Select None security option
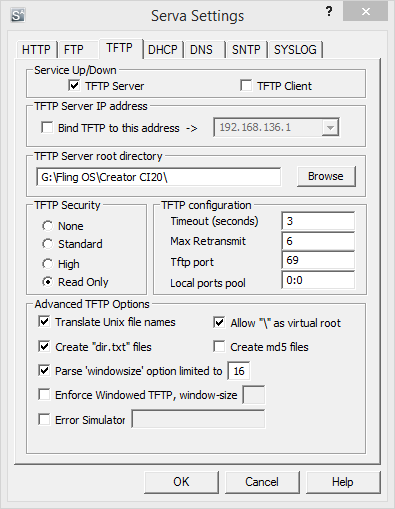The height and width of the screenshot is (509, 395). 47,226
